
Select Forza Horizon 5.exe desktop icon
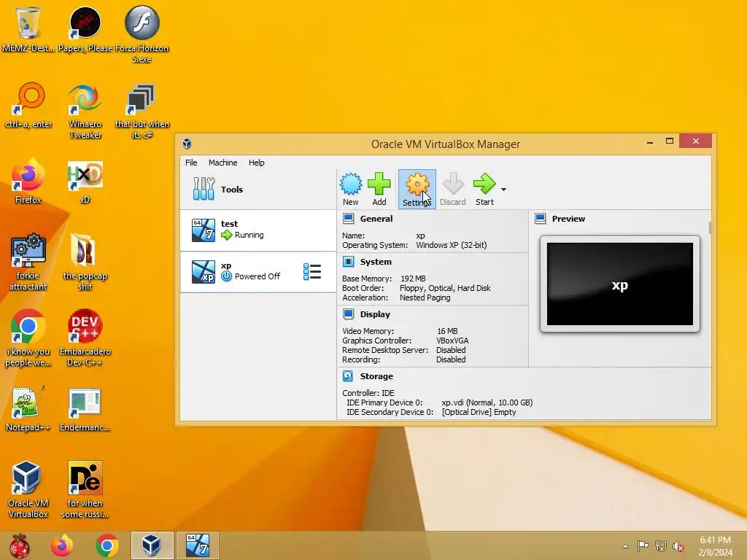[142, 34]
